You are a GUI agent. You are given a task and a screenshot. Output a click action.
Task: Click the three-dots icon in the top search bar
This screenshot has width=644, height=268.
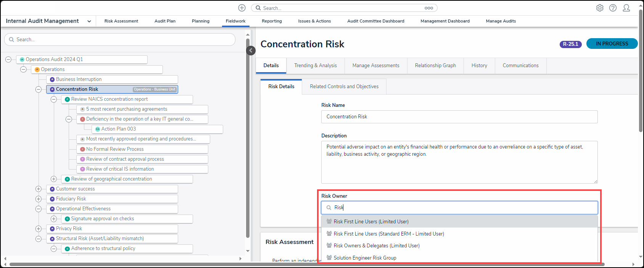point(429,8)
